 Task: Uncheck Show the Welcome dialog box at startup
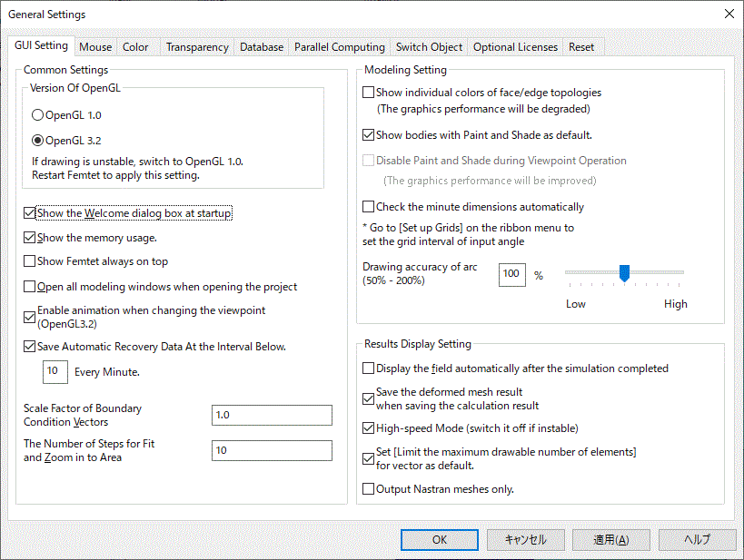pyautogui.click(x=30, y=213)
